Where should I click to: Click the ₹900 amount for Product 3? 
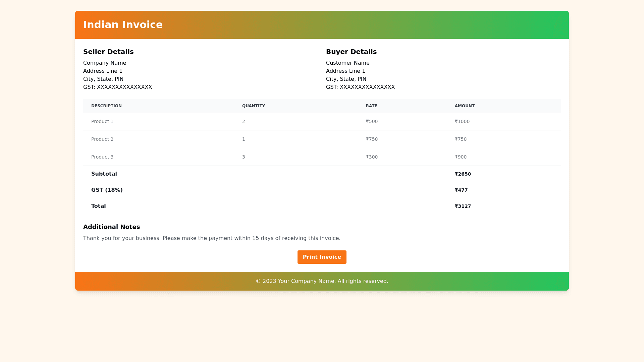pyautogui.click(x=461, y=157)
